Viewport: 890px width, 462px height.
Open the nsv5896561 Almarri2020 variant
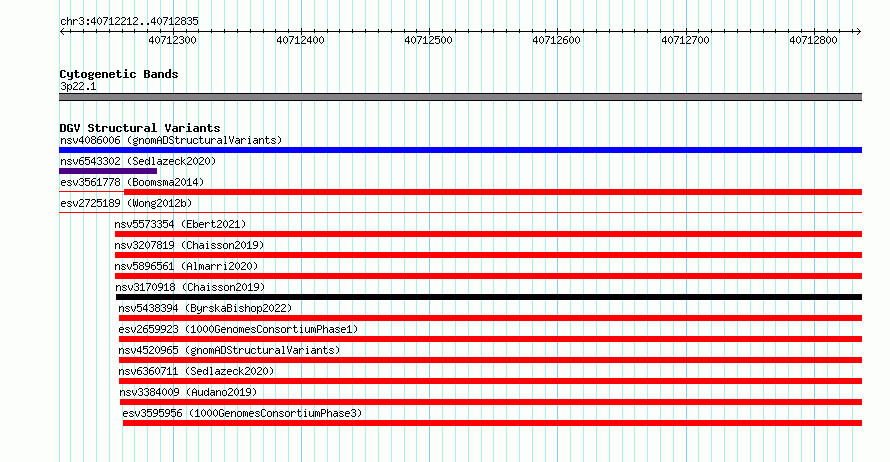(x=186, y=266)
